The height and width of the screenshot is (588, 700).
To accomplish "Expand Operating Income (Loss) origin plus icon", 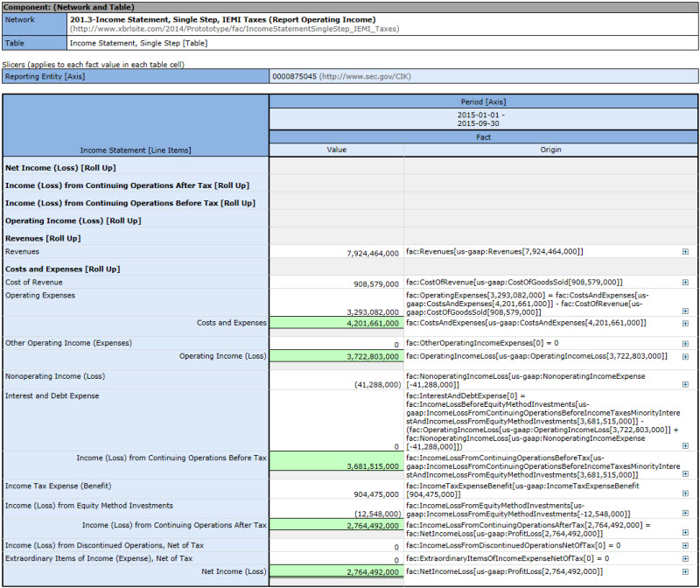I will click(685, 357).
